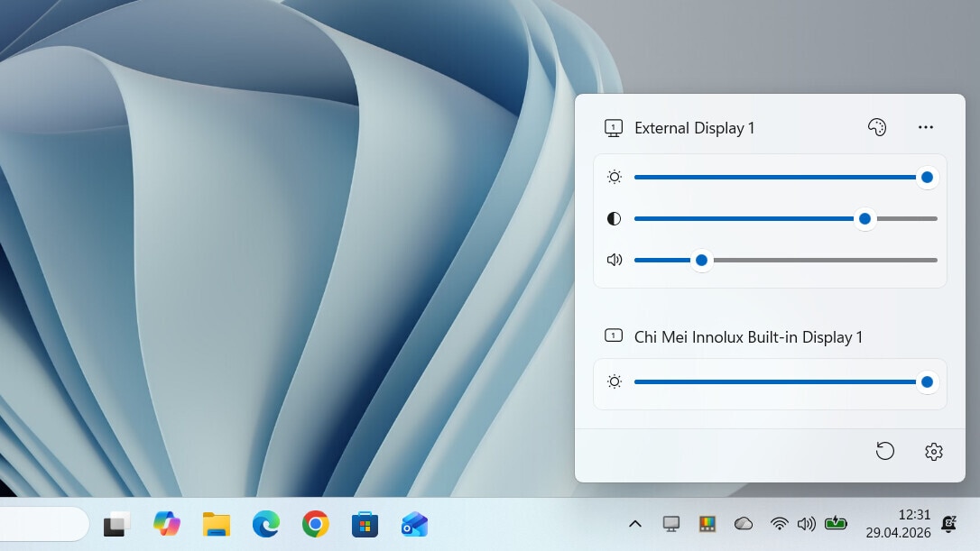
Task: Open notifications bell with do-not-disturb badge
Action: click(948, 524)
